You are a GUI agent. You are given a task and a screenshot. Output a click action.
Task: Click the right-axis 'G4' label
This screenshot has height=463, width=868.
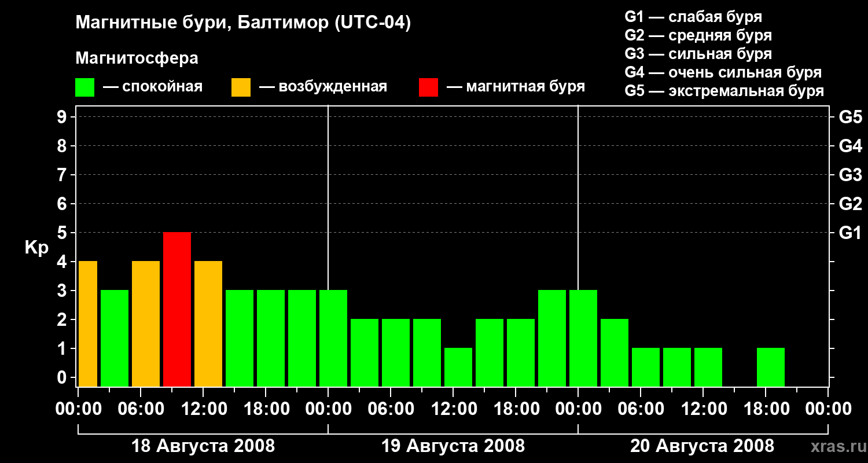point(851,146)
